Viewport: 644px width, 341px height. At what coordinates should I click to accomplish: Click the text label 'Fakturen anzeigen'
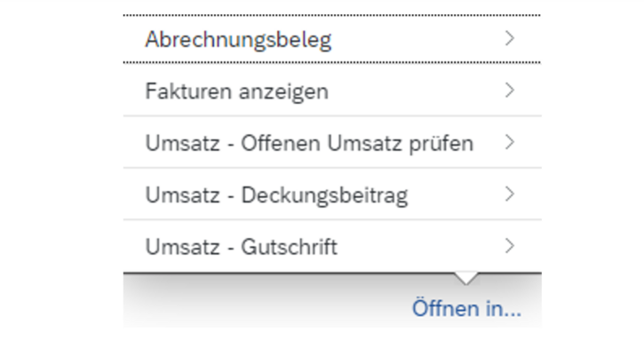(237, 91)
